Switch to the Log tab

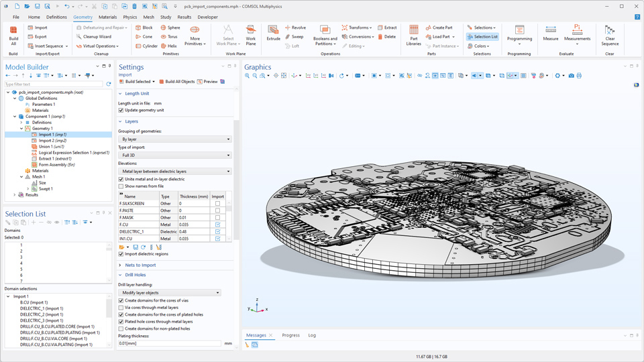click(312, 335)
